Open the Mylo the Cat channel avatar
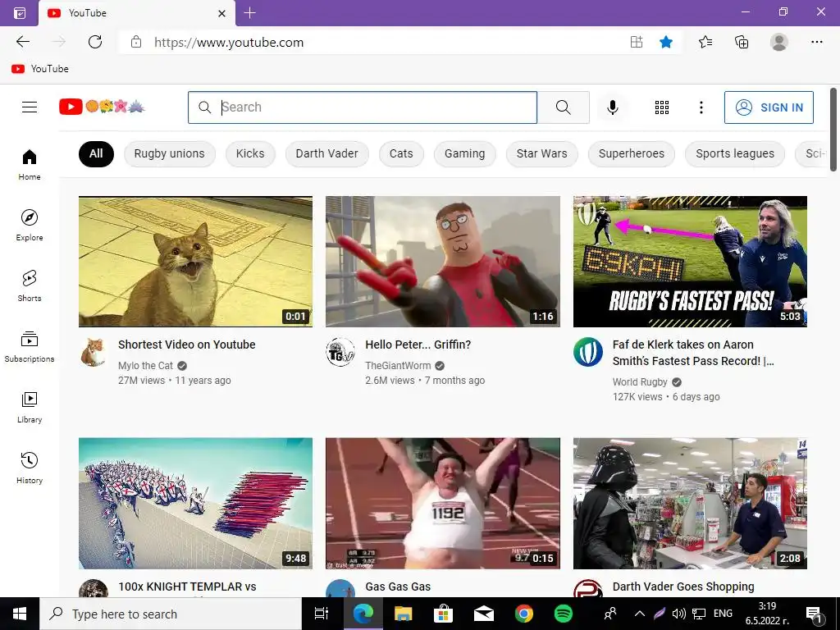 click(x=94, y=352)
